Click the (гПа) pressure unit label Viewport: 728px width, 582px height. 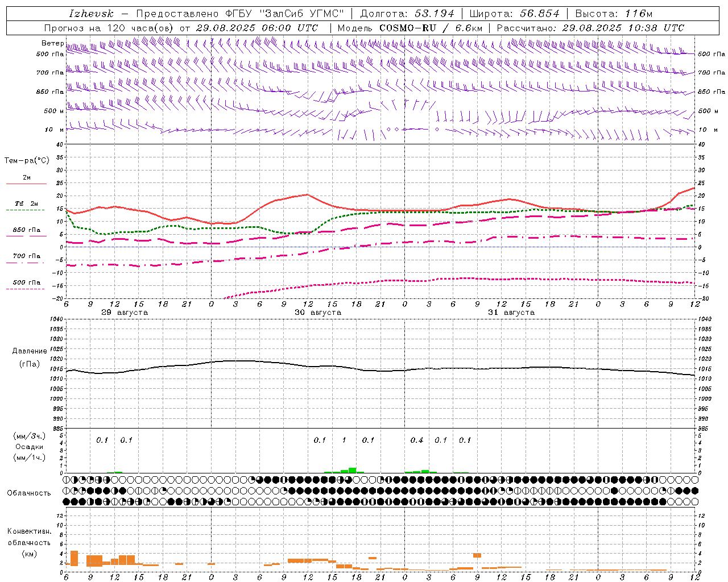coord(30,364)
